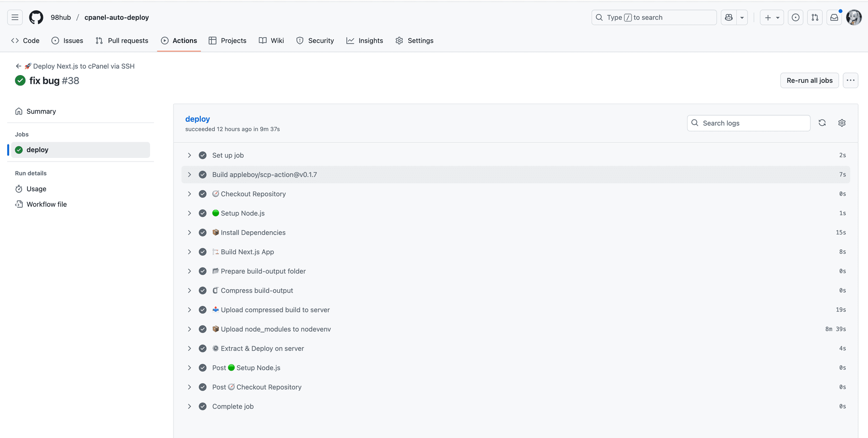Open notifications via the inbox icon
Image resolution: width=868 pixels, height=438 pixels.
pos(834,17)
